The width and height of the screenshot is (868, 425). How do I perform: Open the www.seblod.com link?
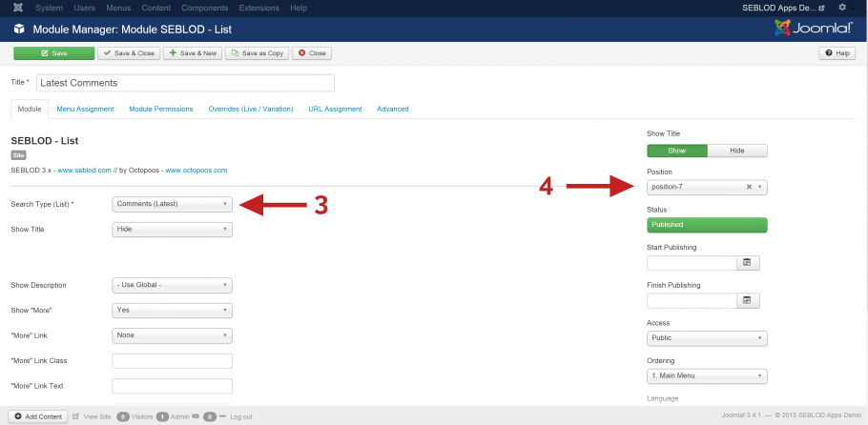coord(85,171)
